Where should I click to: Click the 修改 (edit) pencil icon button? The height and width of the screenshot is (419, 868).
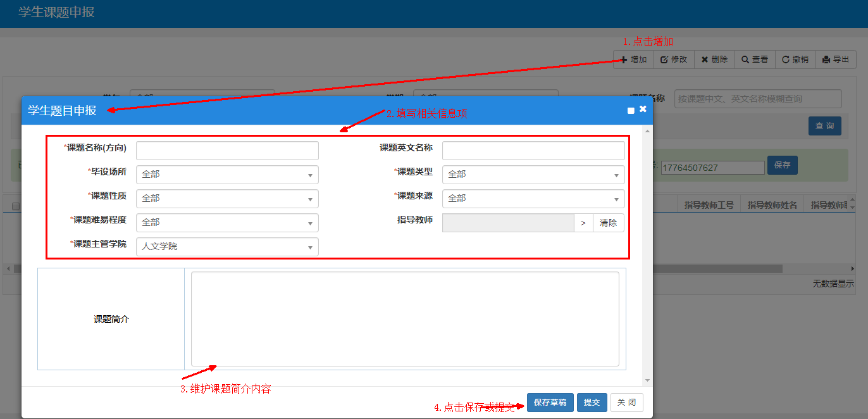674,59
